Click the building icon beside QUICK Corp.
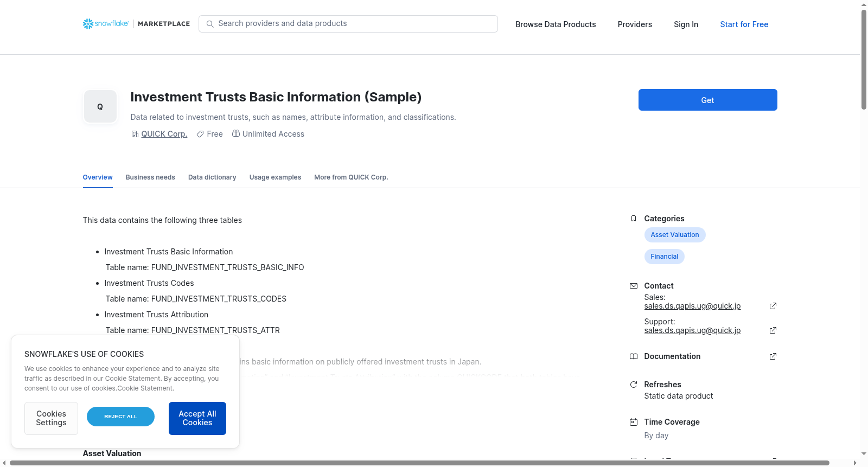868x467 pixels. click(x=135, y=134)
